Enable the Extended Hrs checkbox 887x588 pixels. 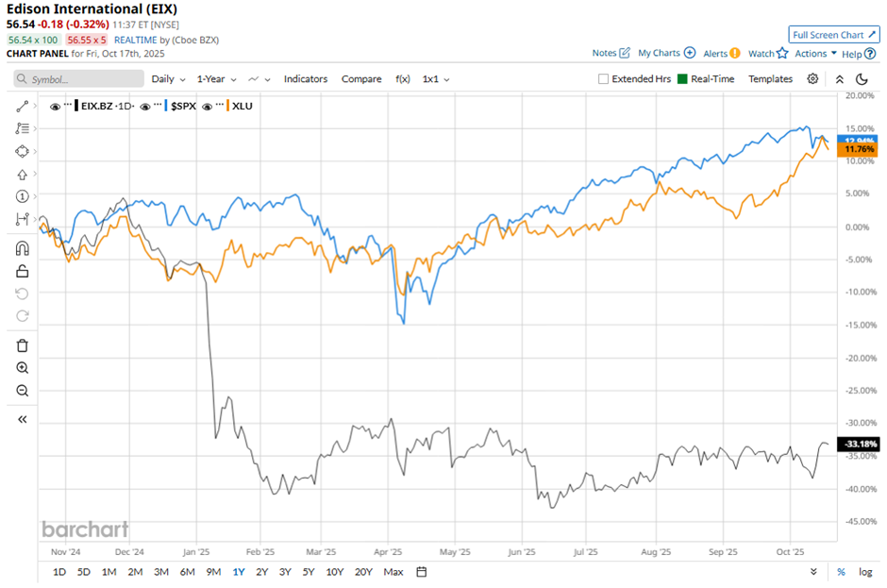(603, 79)
